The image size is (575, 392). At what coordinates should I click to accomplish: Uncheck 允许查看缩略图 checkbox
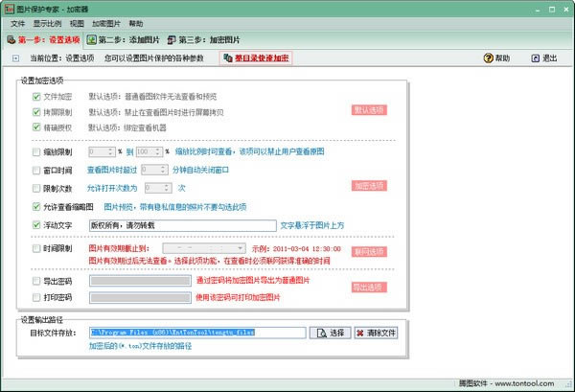coord(36,206)
